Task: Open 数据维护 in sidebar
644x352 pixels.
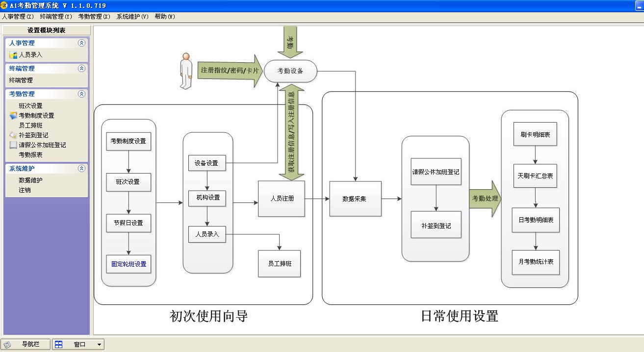Action: click(x=30, y=180)
